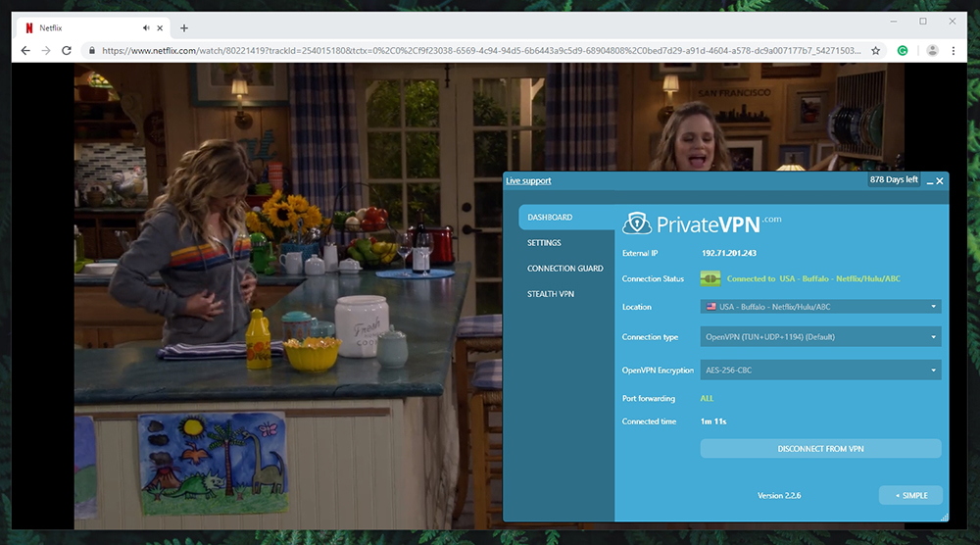Close the PrivateVPN window

[x=940, y=181]
